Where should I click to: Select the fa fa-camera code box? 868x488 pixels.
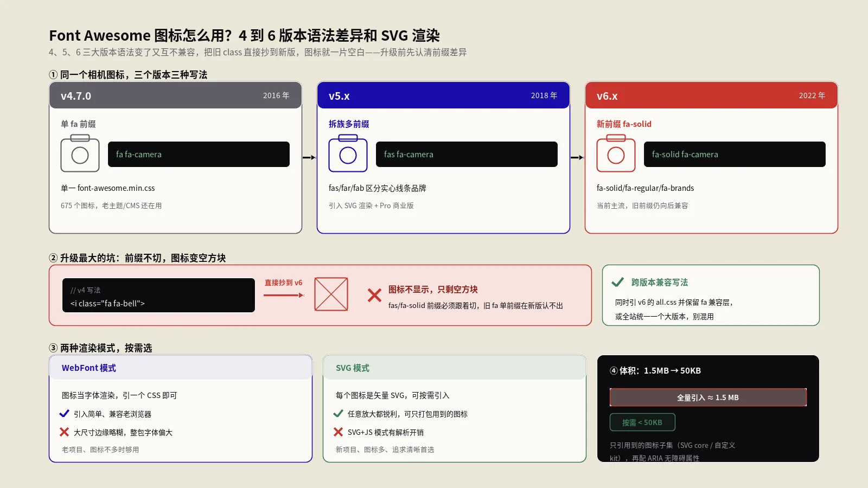[x=199, y=154]
